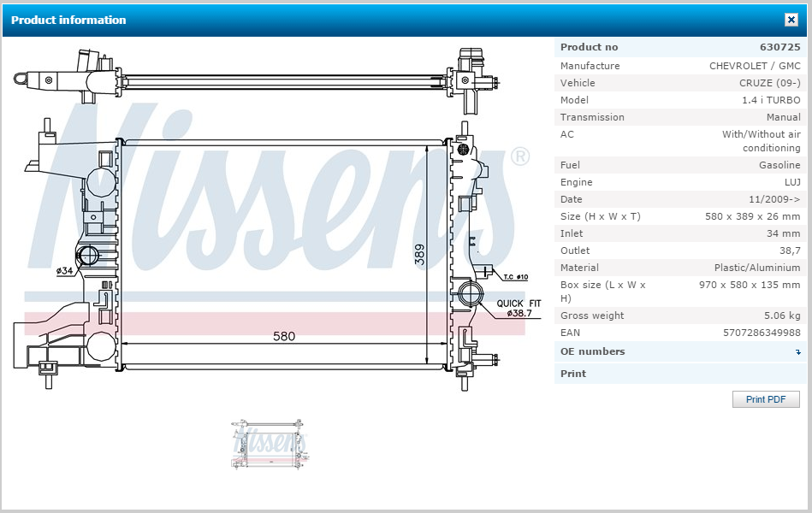This screenshot has height=513, width=812.
Task: Click the Transmission row label
Action: click(592, 117)
